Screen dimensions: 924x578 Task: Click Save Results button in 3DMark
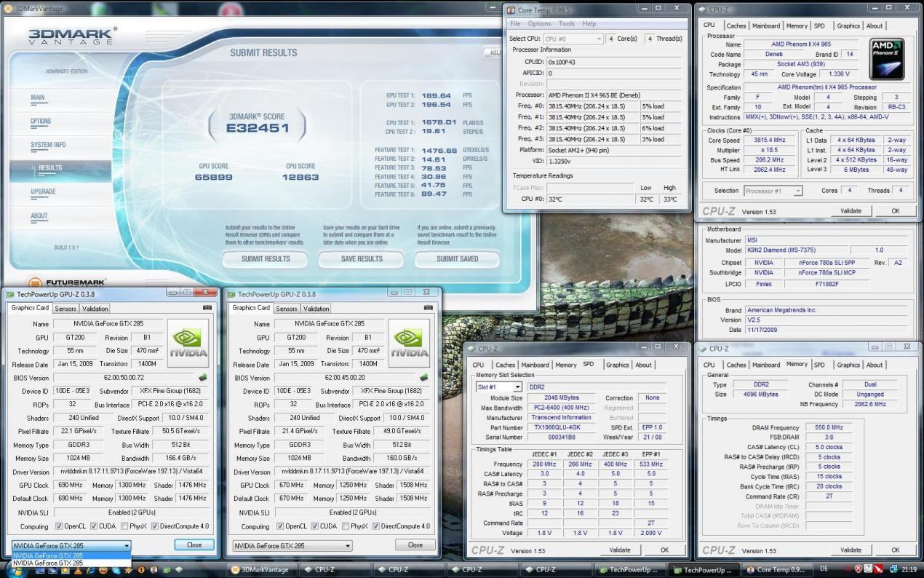[362, 259]
